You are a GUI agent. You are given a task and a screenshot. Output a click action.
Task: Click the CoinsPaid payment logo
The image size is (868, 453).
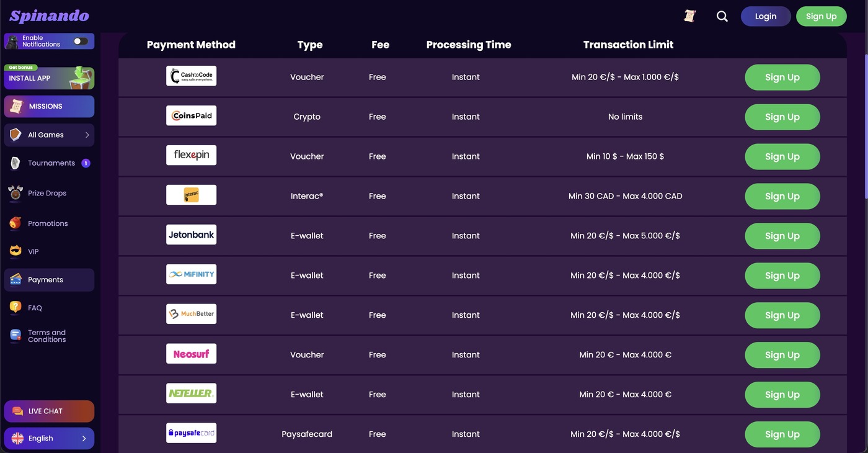[x=191, y=115]
